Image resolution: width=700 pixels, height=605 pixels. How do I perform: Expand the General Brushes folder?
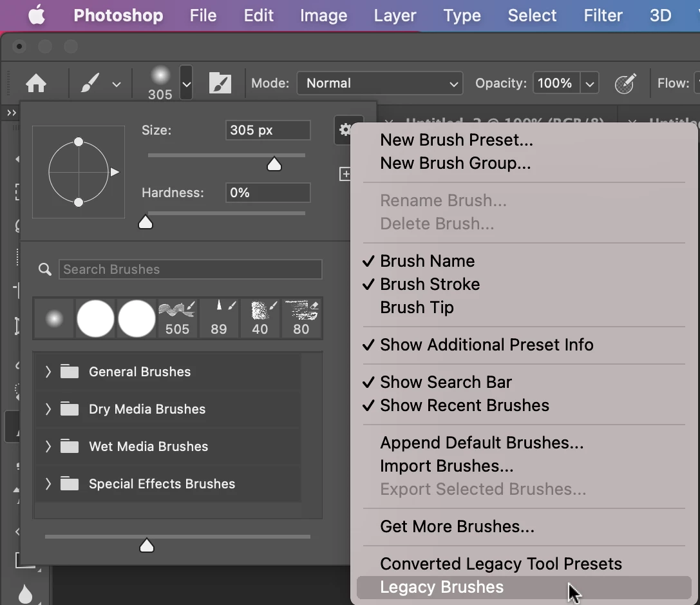(48, 372)
